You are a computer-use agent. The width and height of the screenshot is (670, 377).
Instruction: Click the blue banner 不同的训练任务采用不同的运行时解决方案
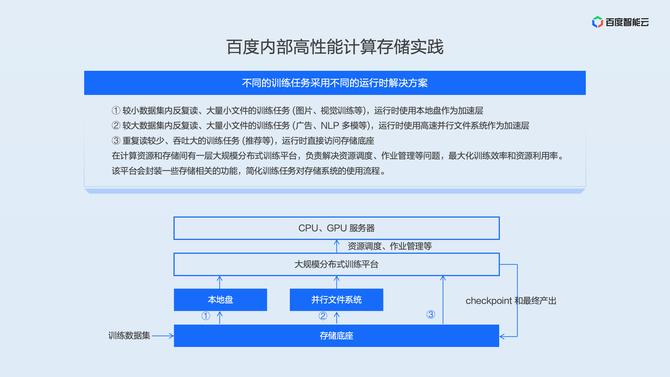(x=335, y=83)
